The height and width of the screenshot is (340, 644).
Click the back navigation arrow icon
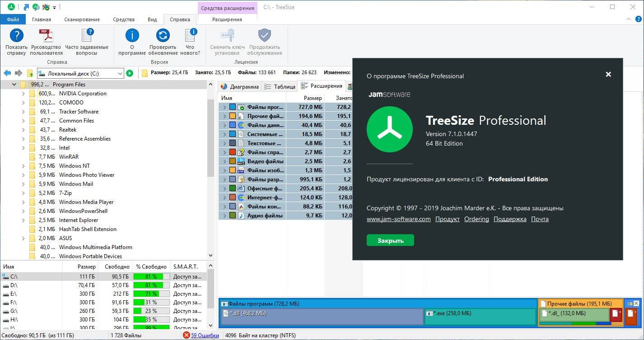[7, 73]
